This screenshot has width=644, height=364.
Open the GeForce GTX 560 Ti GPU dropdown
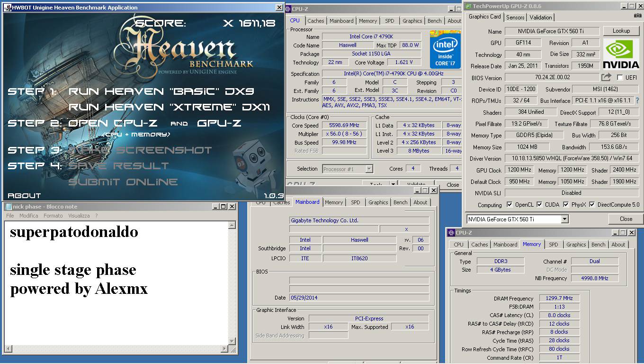tap(564, 219)
